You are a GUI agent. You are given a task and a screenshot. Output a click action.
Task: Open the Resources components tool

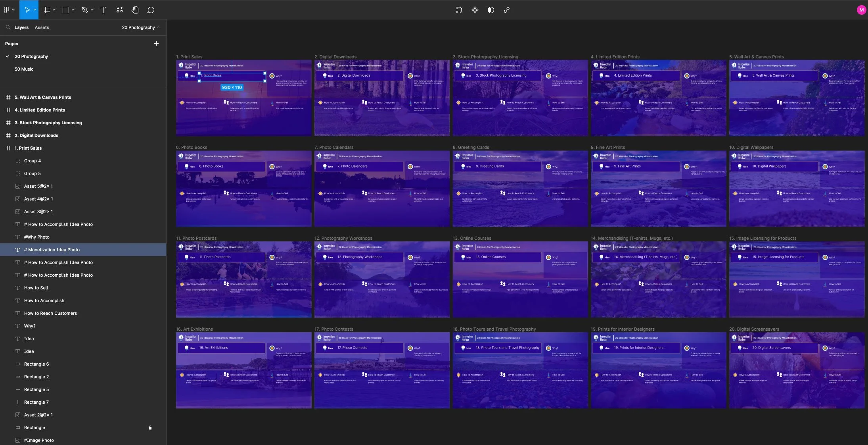click(119, 10)
